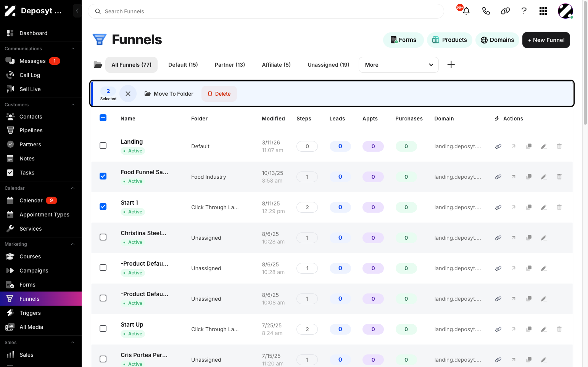Delete the Start Up funnel trash icon
The image size is (588, 367).
tap(559, 329)
